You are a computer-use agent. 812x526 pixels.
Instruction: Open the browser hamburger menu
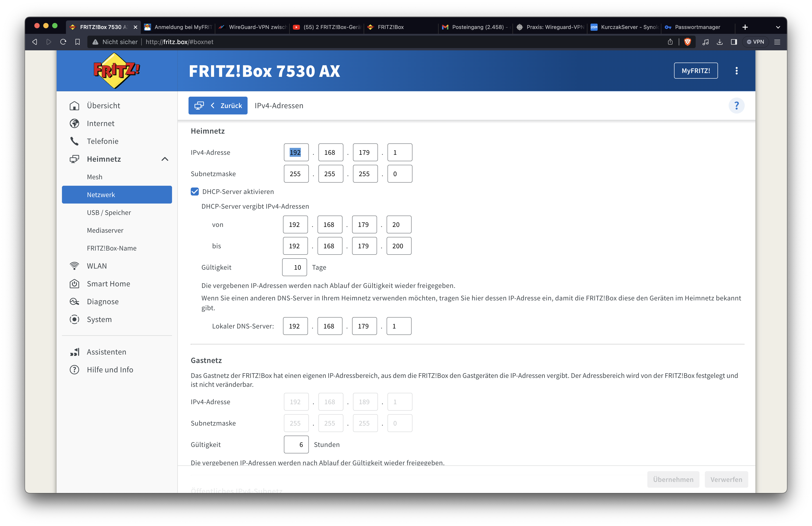(x=777, y=42)
